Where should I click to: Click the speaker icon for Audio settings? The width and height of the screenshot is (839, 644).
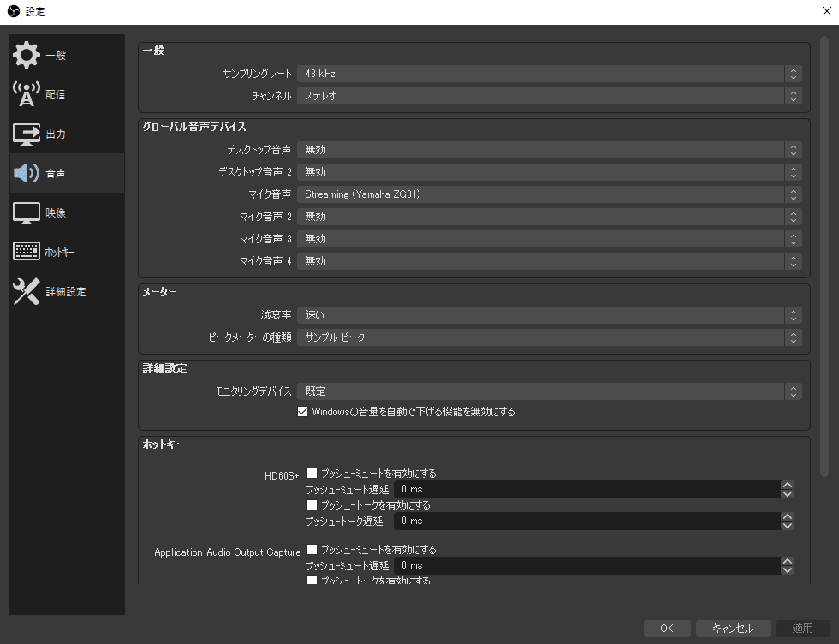pyautogui.click(x=27, y=174)
